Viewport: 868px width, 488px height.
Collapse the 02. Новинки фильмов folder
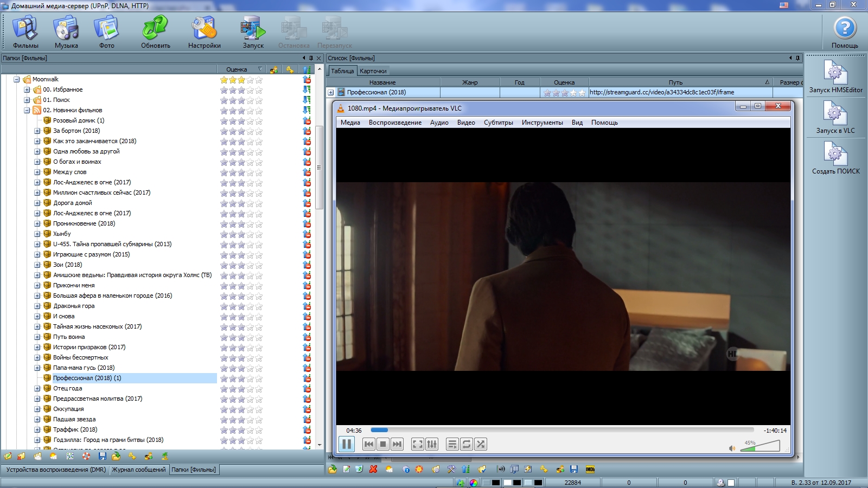pos(27,110)
